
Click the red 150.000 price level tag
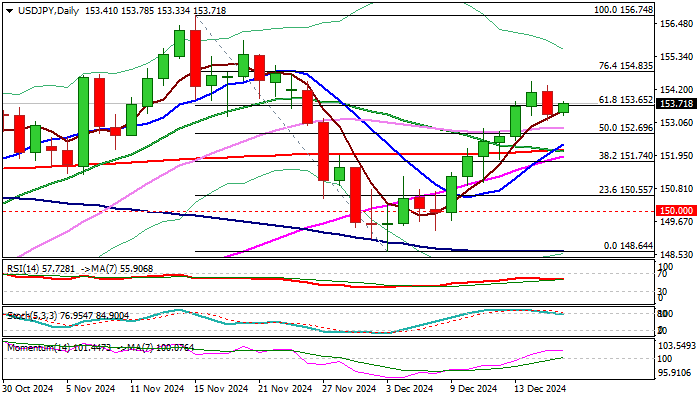(678, 210)
